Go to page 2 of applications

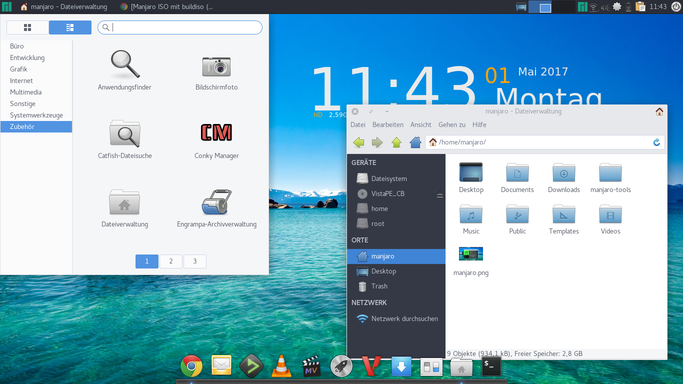coord(171,261)
